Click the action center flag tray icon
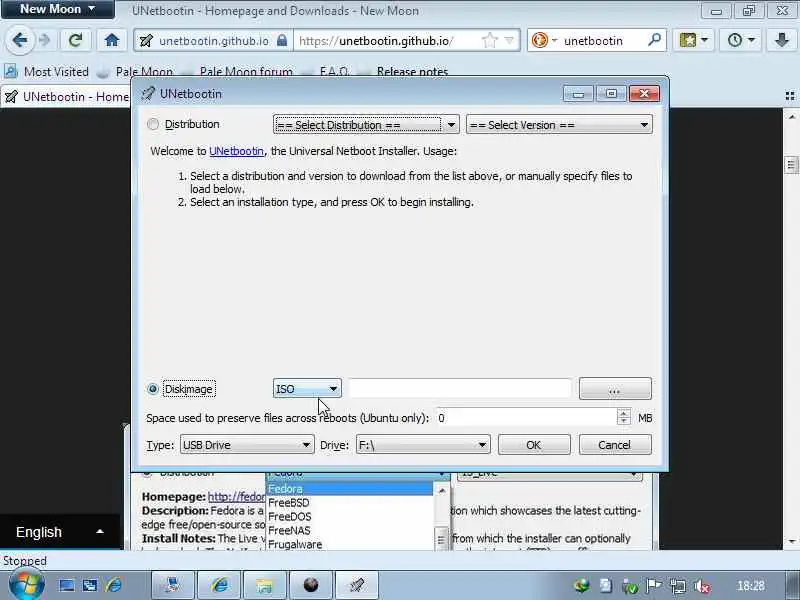The height and width of the screenshot is (600, 800). point(654,586)
